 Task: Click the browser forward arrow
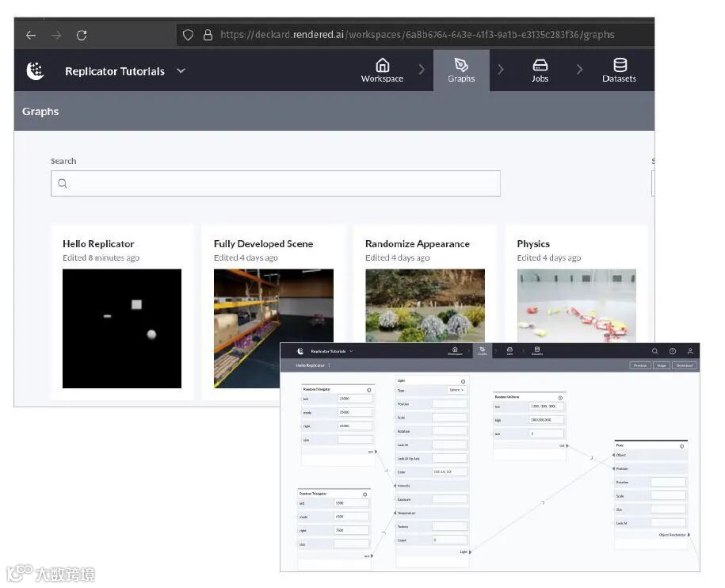(56, 35)
